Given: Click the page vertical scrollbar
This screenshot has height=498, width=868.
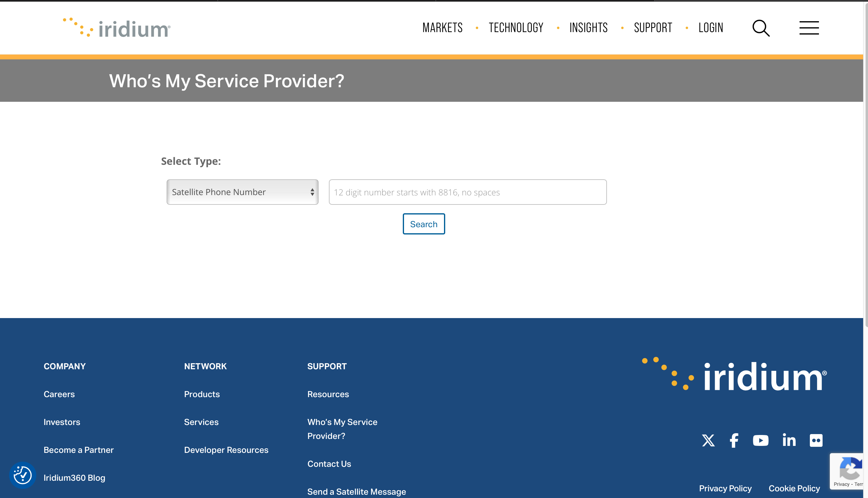Looking at the screenshot, I should pos(866,164).
